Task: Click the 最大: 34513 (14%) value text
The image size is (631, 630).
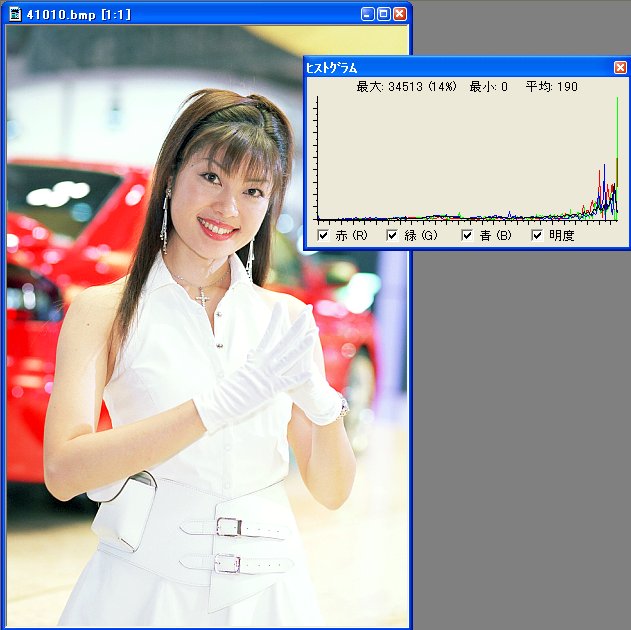Action: click(x=406, y=86)
